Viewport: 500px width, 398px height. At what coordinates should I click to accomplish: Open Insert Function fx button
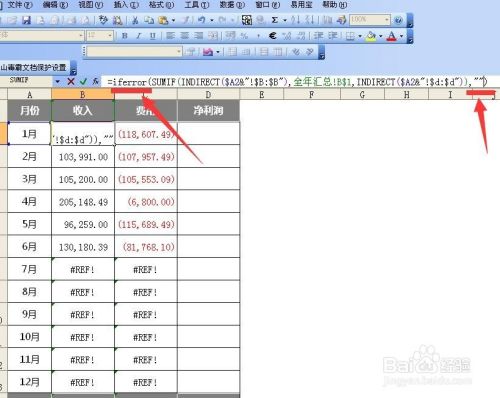(x=95, y=81)
